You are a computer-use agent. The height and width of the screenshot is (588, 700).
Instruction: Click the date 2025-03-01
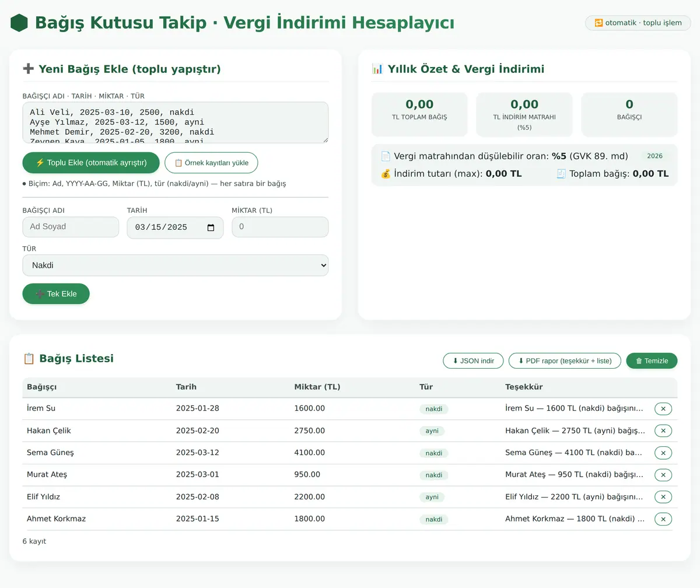(198, 475)
